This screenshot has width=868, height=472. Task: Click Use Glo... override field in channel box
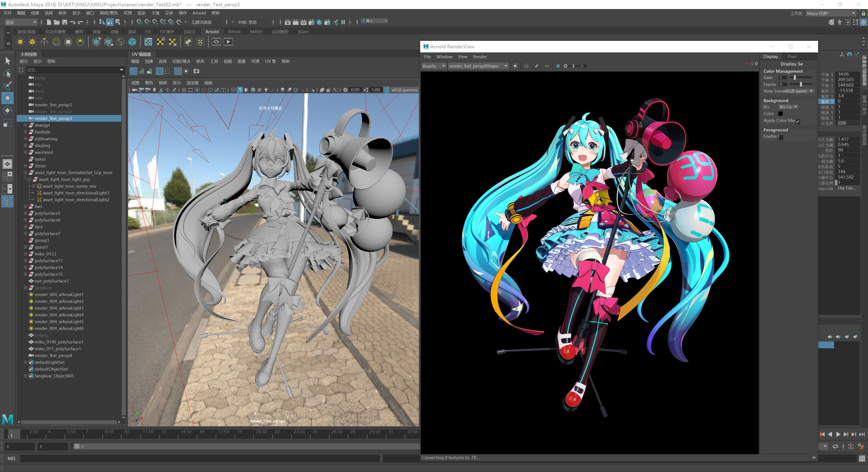click(x=847, y=188)
